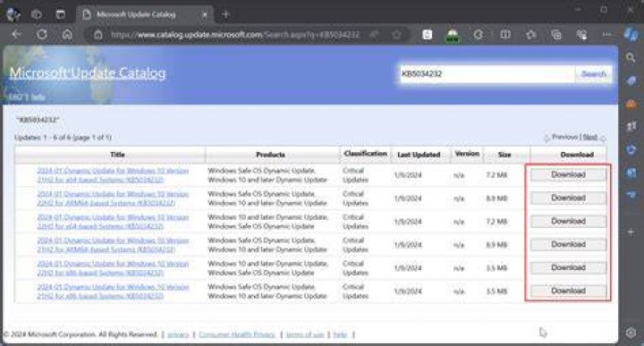This screenshot has width=644, height=346.
Task: Download the 22H2 x86-based update
Action: point(568,267)
